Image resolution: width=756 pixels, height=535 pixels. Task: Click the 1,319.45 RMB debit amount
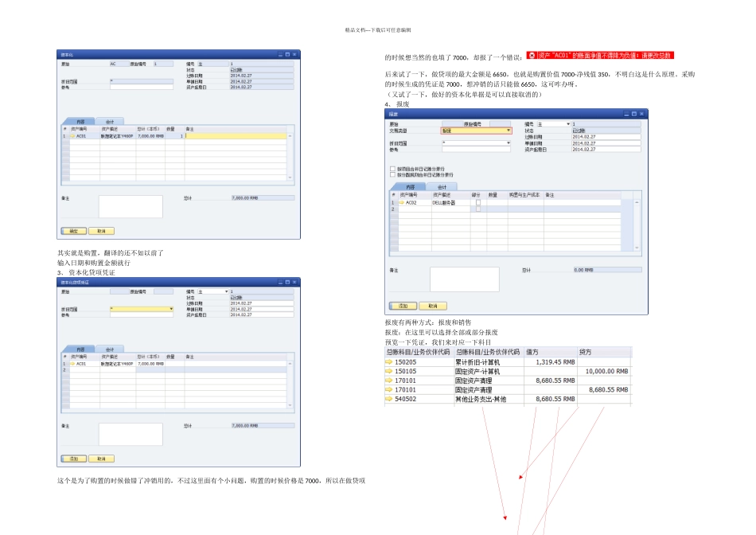555,361
